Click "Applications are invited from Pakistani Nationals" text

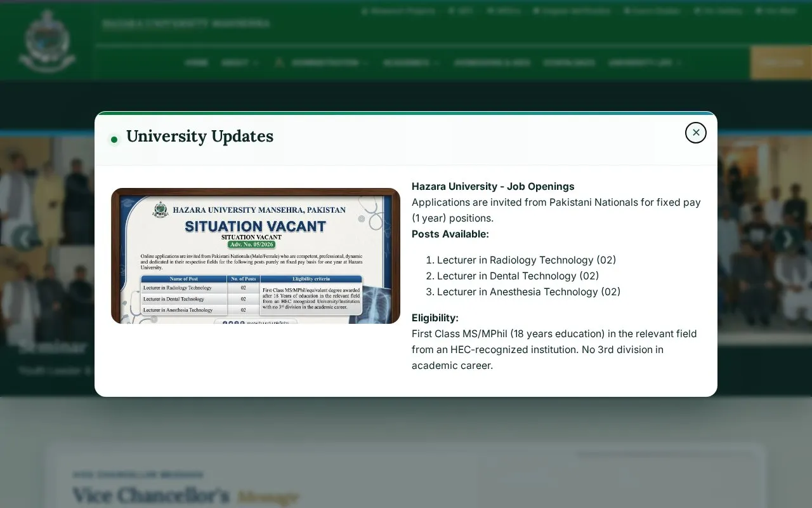[x=556, y=210]
